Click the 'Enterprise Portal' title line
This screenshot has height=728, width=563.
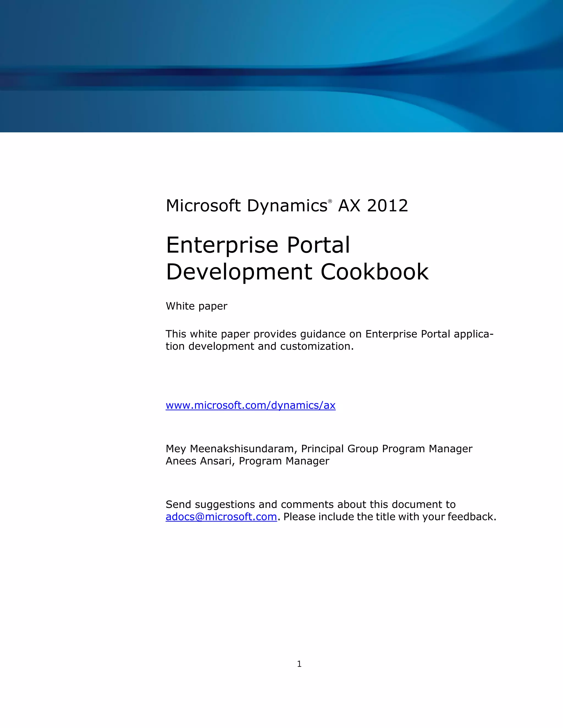pos(258,245)
